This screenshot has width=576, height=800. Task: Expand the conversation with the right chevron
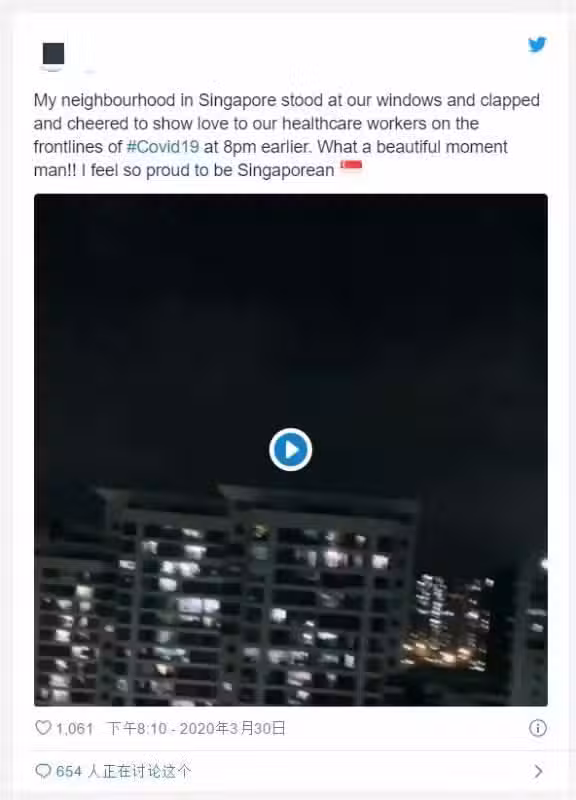(x=538, y=771)
